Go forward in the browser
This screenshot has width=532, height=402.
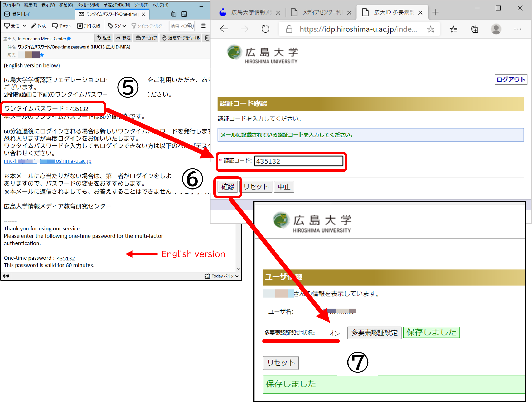point(244,29)
